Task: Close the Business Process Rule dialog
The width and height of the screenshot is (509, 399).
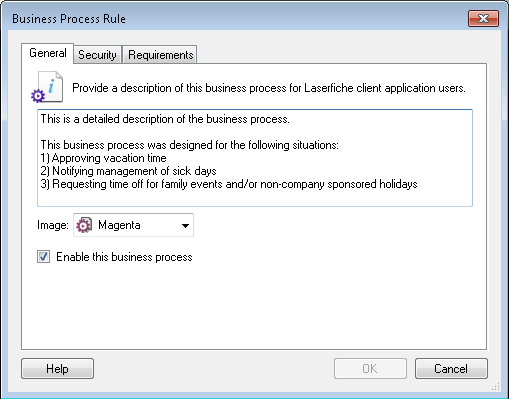Action: click(x=483, y=18)
